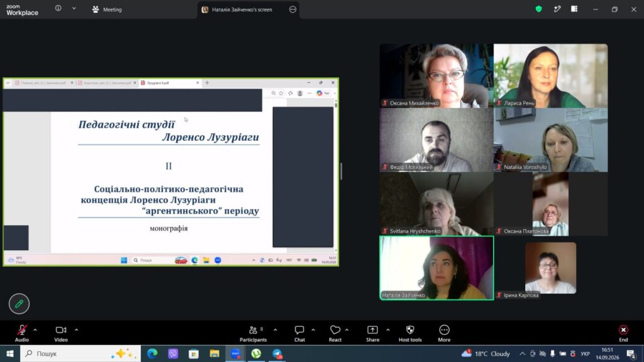Switch to the Meeting tab
The height and width of the screenshot is (362, 644).
pos(107,9)
